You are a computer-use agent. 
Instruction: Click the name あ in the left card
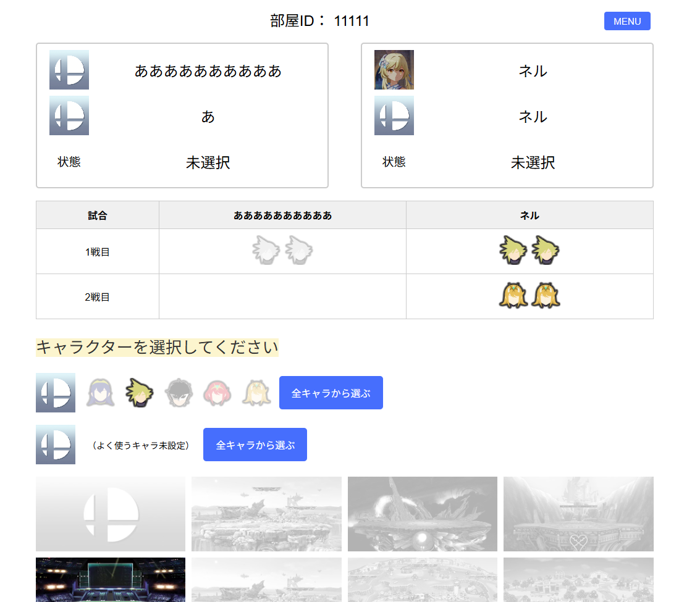pyautogui.click(x=208, y=117)
